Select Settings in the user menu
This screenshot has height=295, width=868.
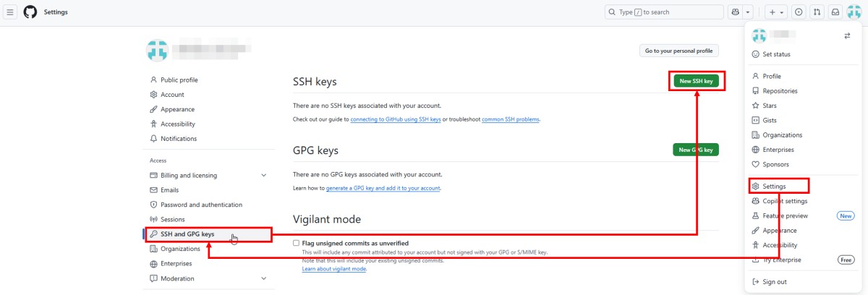tap(774, 187)
